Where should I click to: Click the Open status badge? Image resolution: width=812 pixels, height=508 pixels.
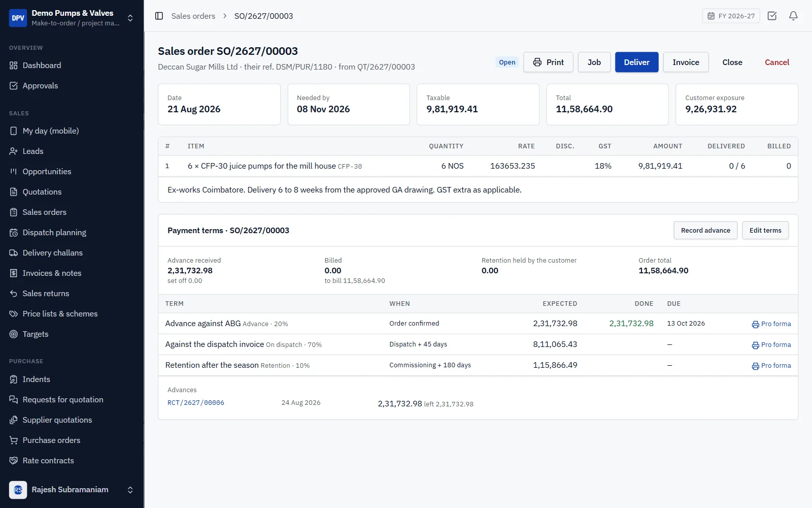pyautogui.click(x=507, y=62)
